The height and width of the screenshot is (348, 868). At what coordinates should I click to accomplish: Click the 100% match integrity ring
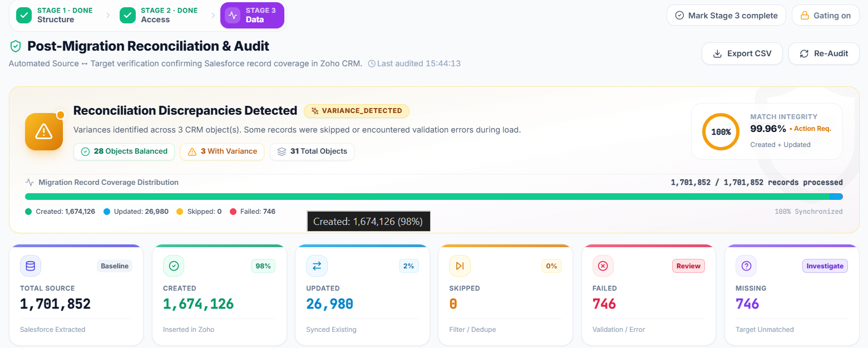tap(721, 132)
